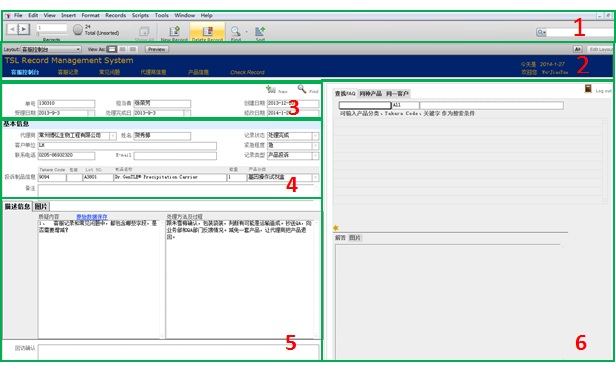Click the New Record toolbar icon
This screenshot has height=366, width=616.
tap(174, 31)
